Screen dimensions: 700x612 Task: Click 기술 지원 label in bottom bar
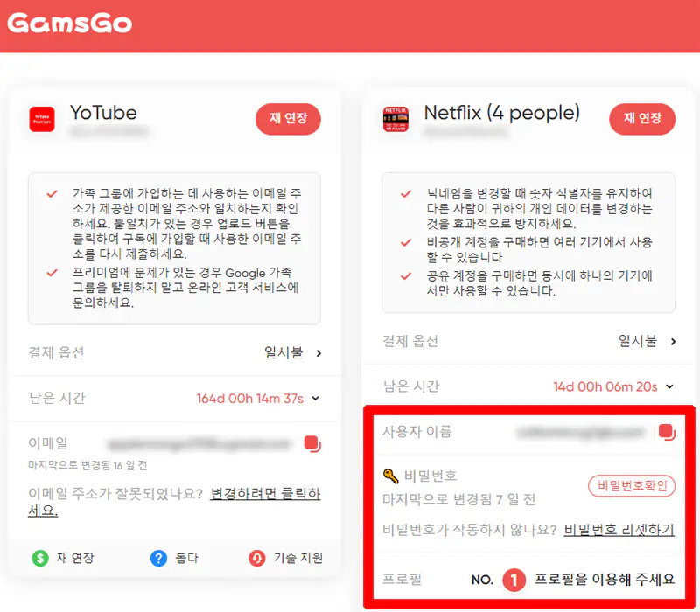click(x=298, y=558)
